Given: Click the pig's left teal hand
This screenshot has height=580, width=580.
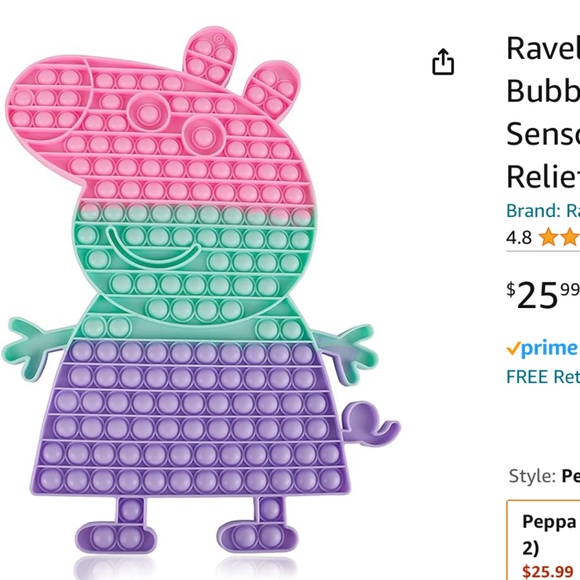Looking at the screenshot, I should (x=31, y=348).
